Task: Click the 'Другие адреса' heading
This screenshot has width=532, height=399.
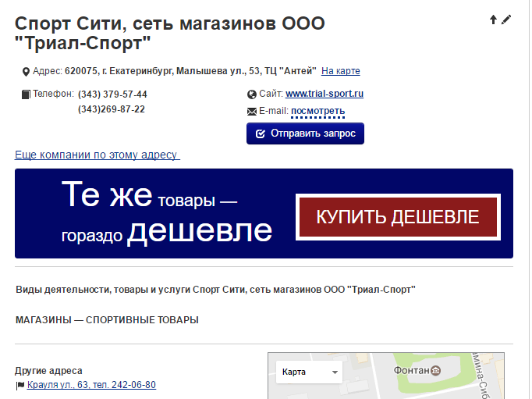Action: coord(48,370)
